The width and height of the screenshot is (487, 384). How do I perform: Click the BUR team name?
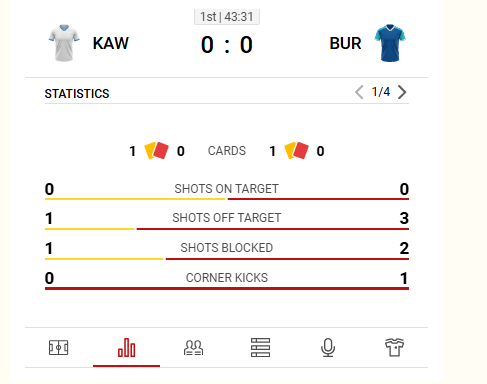pyautogui.click(x=345, y=43)
